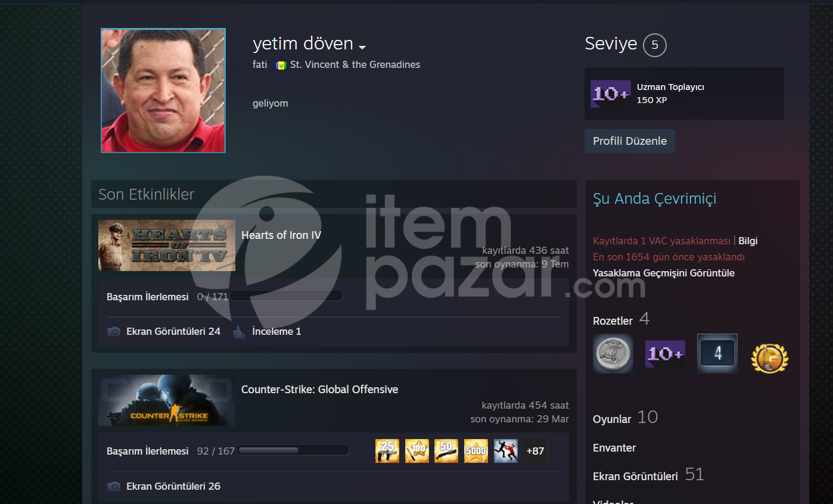Click the thumbs-up icon beside İnceleme 1
This screenshot has height=504, width=833.
pos(238,332)
